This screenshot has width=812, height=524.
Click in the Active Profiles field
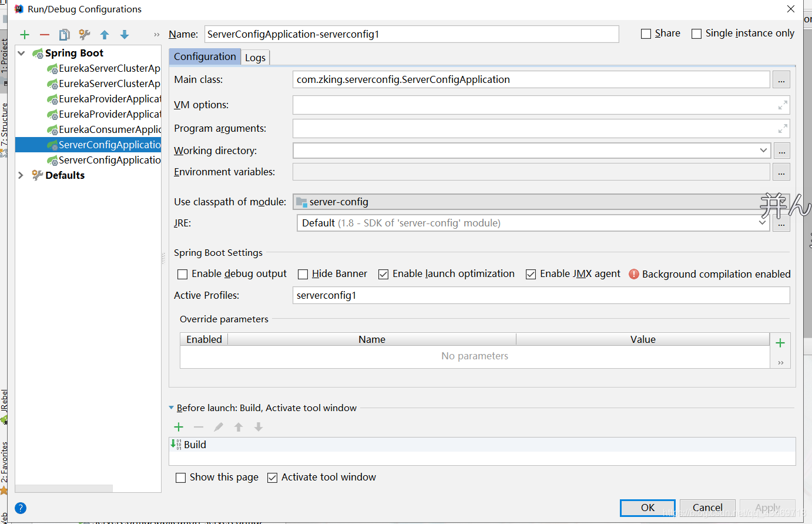coord(541,295)
